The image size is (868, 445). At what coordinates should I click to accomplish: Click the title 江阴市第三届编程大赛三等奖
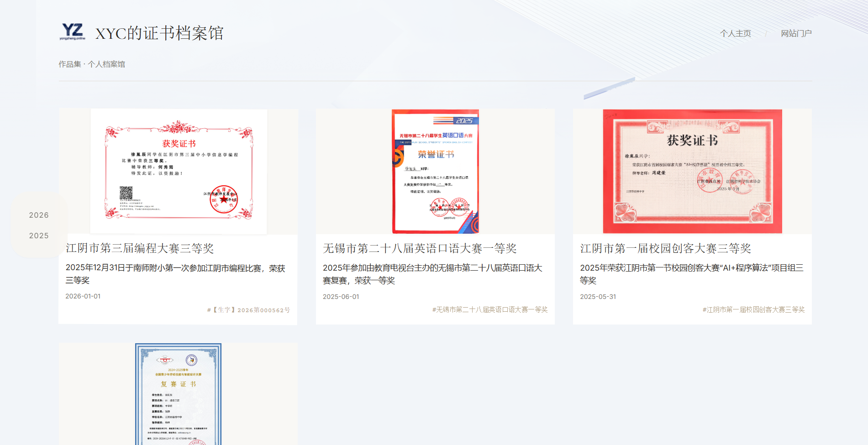(x=140, y=248)
